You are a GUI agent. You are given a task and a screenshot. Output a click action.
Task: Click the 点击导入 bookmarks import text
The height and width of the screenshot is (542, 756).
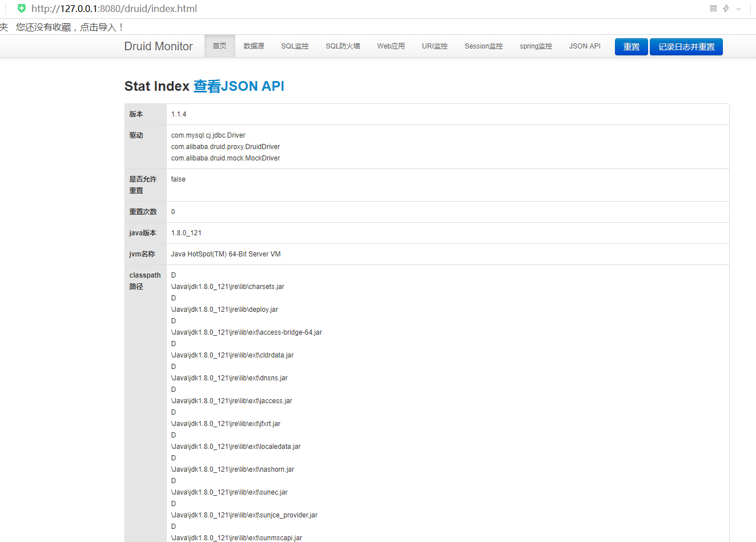click(x=98, y=27)
